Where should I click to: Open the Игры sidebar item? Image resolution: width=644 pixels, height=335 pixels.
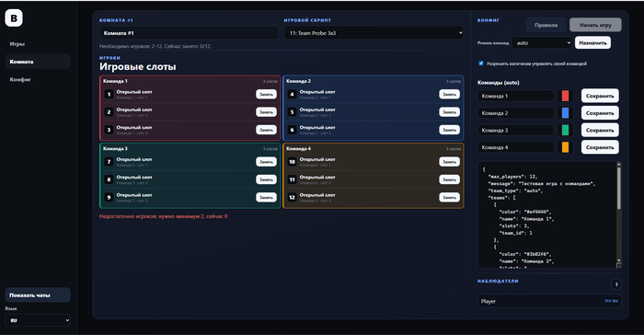pos(38,44)
